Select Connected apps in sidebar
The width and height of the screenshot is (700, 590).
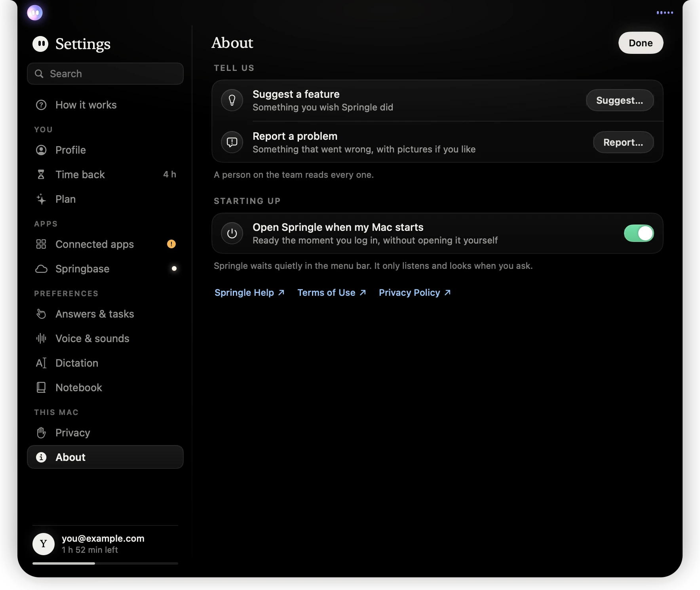pos(105,244)
